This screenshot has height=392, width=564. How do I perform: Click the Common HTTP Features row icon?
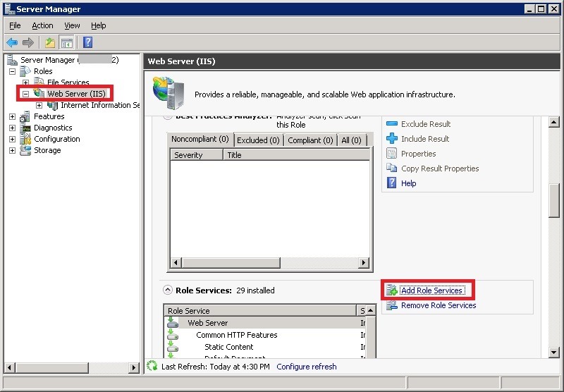pyautogui.click(x=173, y=334)
